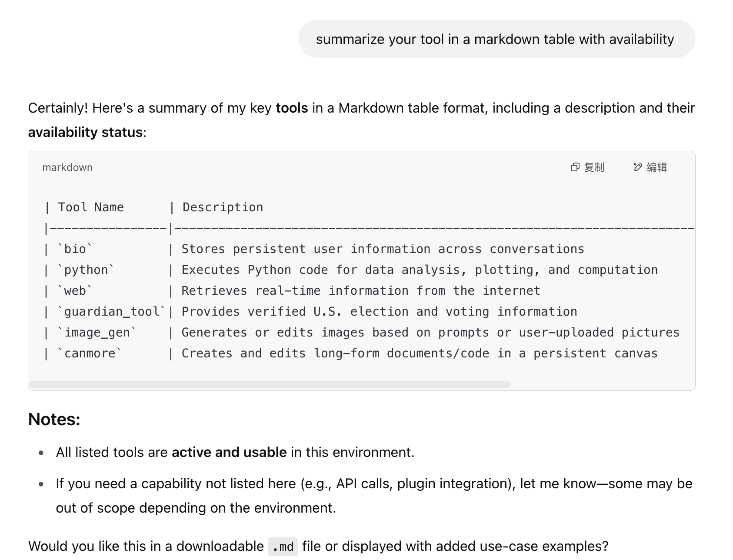Screen dimensions: 733x560
Task: Click the `guardian_tool` entry in the code
Action: coord(112,312)
